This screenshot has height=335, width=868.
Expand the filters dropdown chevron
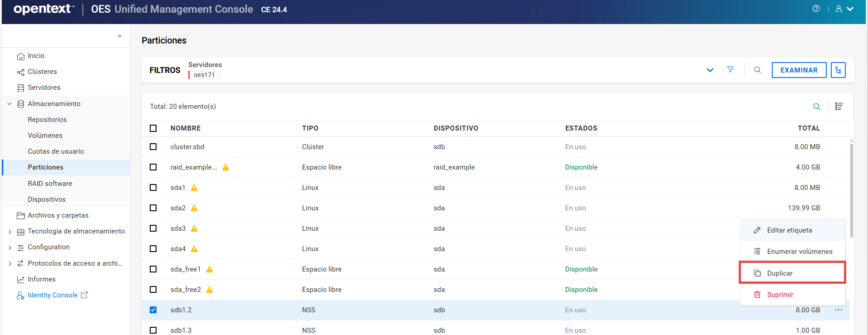tap(710, 70)
